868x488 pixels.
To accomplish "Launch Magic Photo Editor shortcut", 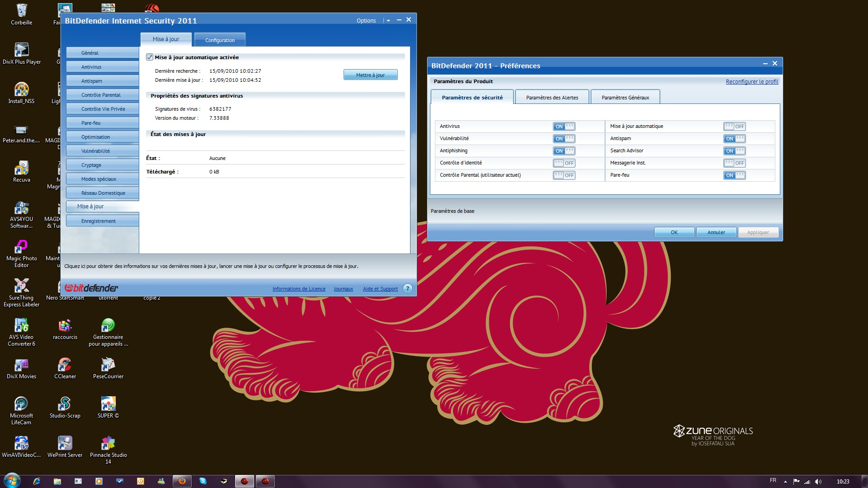I will point(21,253).
